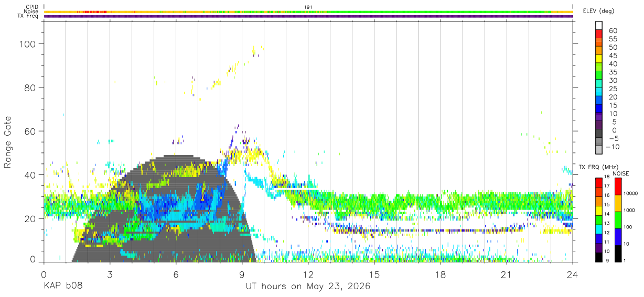Click the TX FRQ legend value '13'
The width and height of the screenshot is (644, 297).
[x=608, y=224]
